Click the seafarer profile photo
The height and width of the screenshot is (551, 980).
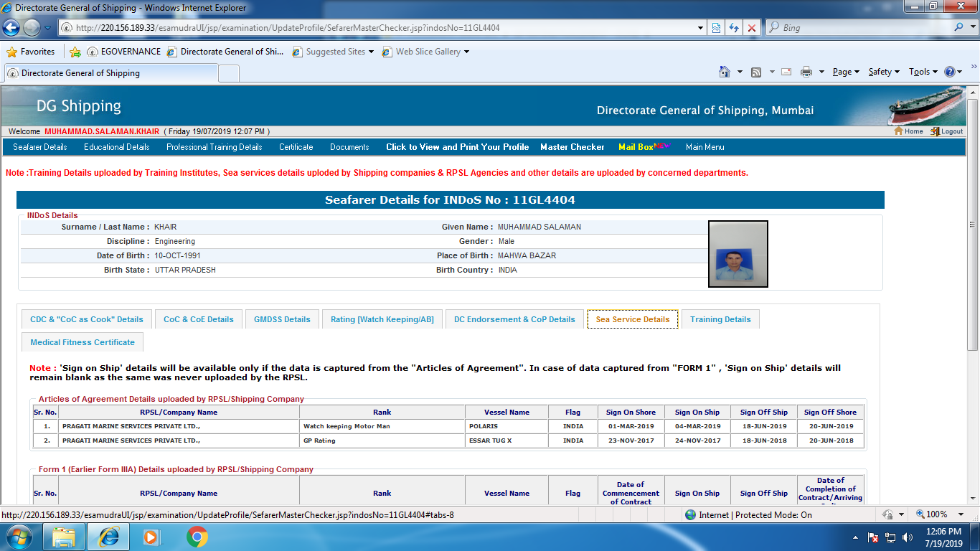(738, 254)
